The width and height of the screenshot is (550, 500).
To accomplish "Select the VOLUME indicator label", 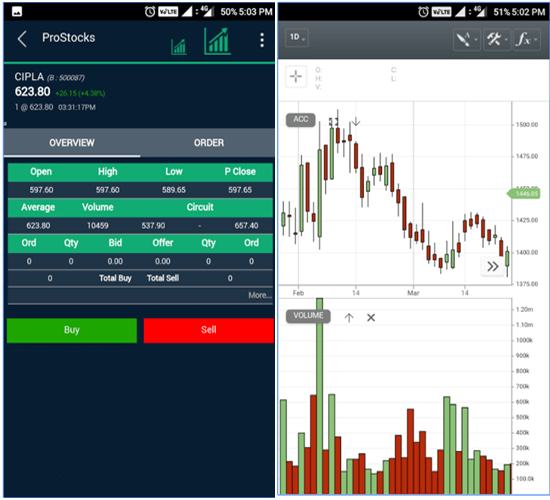I will pyautogui.click(x=308, y=316).
